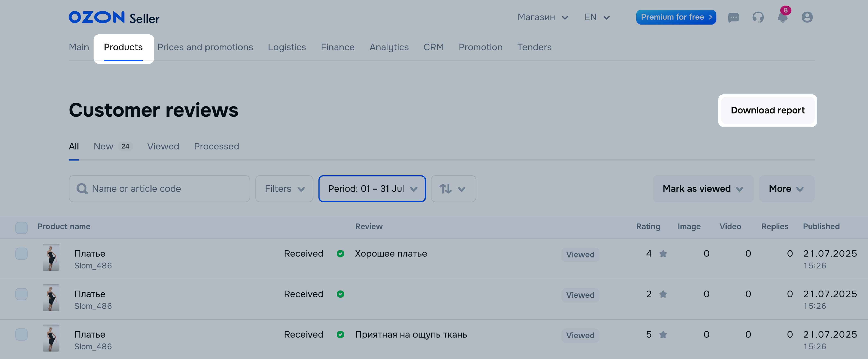
Task: Open dress thumbnail in Приятная на ощупь ткань row
Action: (51, 338)
